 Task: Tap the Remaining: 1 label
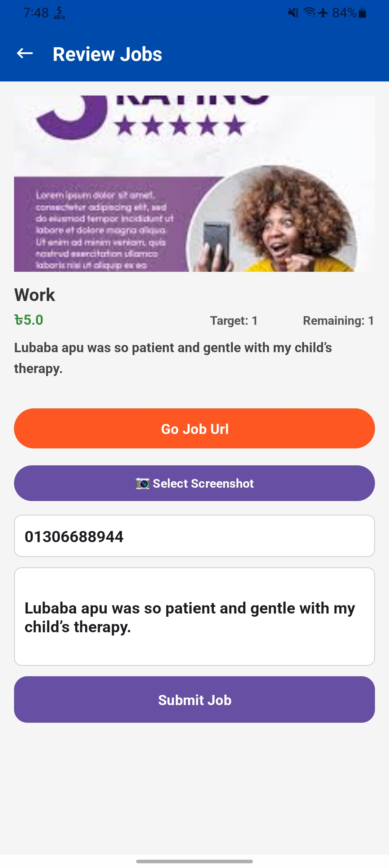(338, 320)
